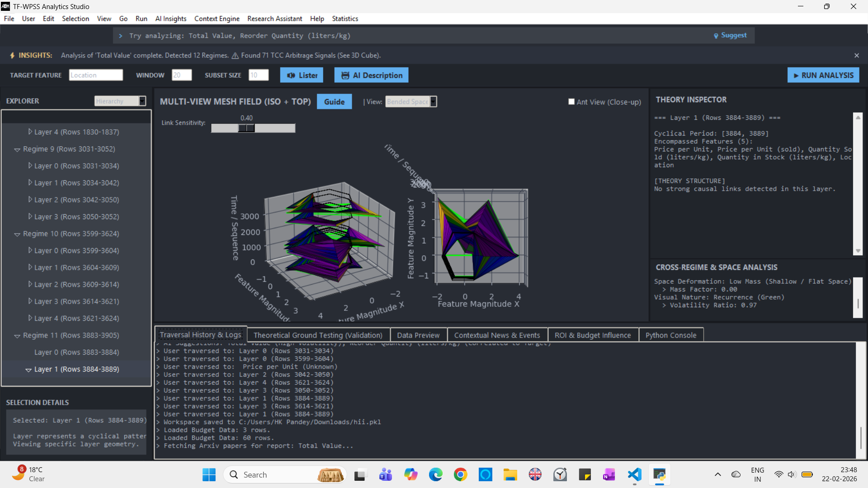Image resolution: width=868 pixels, height=488 pixels.
Task: Click the OneDrive cloud tray icon
Action: (736, 474)
